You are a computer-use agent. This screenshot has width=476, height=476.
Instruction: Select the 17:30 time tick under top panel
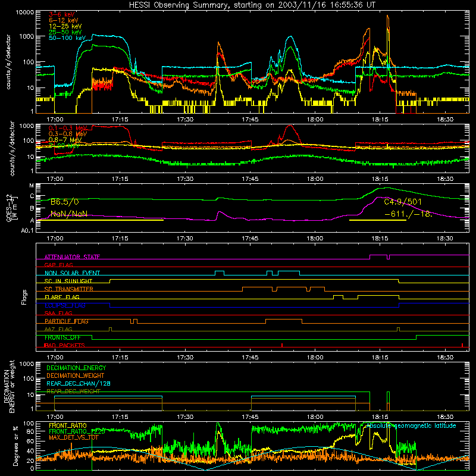(185, 120)
